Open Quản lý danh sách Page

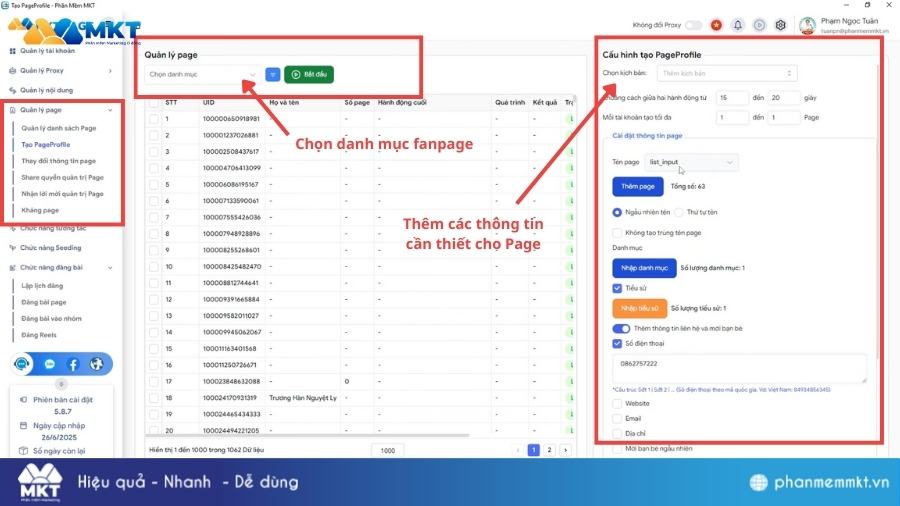coord(59,129)
